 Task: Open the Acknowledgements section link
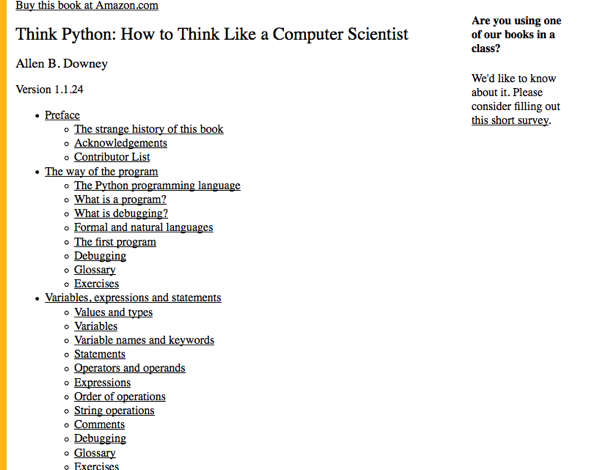point(120,143)
